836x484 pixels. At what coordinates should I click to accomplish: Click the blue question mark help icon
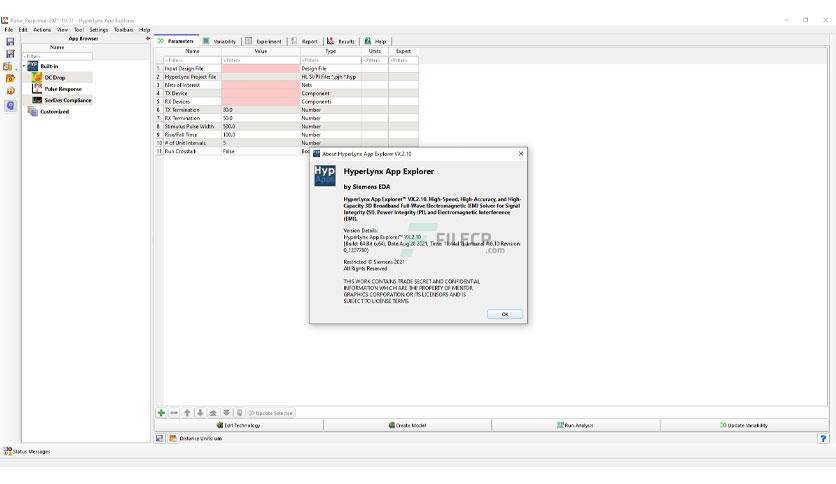coord(823,438)
